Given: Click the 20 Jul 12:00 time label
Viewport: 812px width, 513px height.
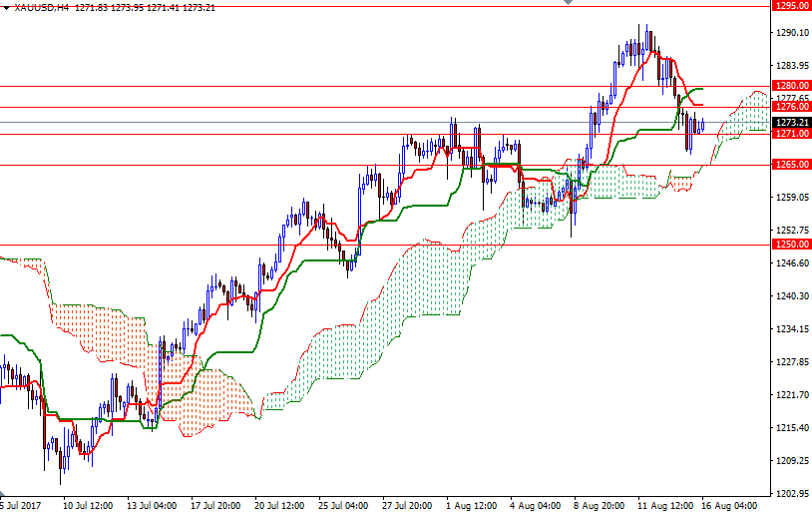Looking at the screenshot, I should point(279,506).
